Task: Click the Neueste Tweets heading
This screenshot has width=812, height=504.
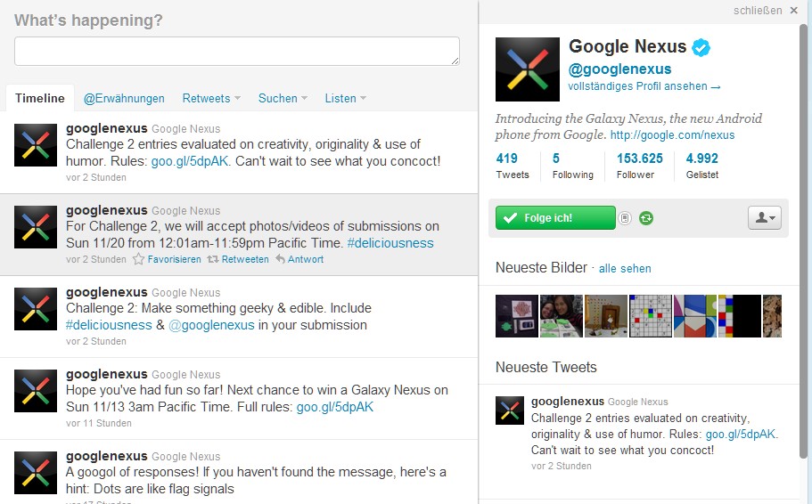Action: tap(545, 368)
